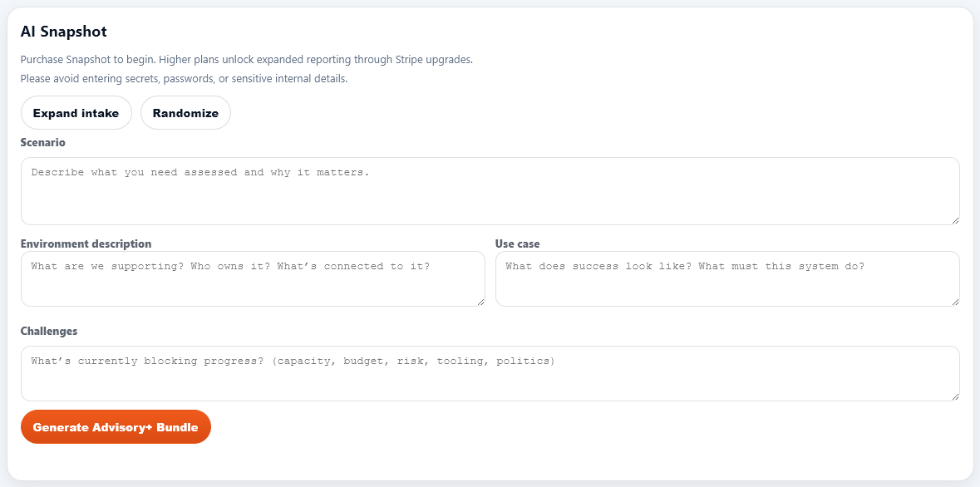Click the Environment description field resize handle

[480, 302]
